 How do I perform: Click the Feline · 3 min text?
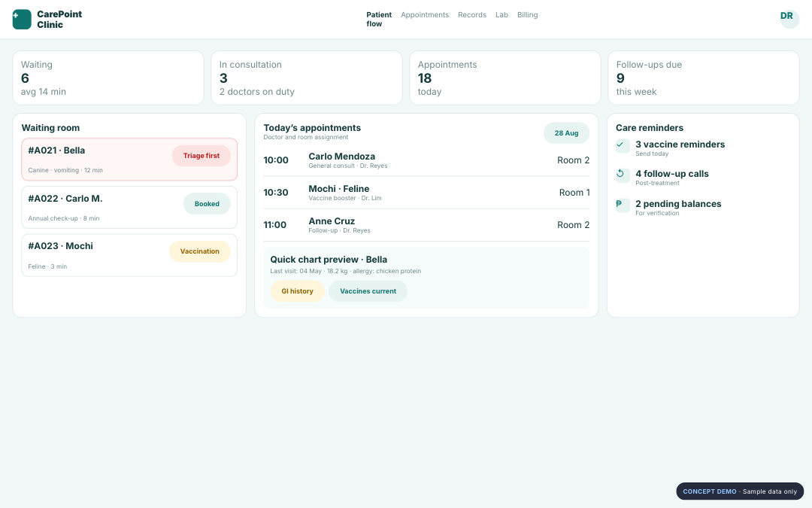point(47,267)
